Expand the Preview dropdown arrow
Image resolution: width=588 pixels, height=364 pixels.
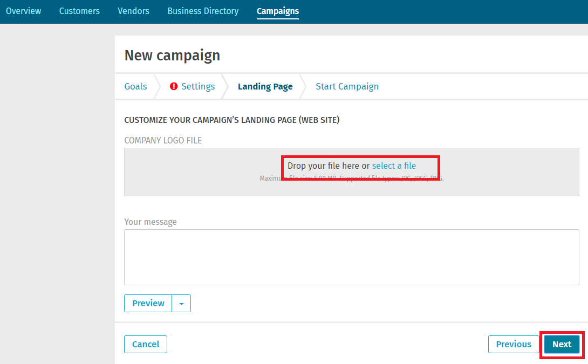click(181, 304)
